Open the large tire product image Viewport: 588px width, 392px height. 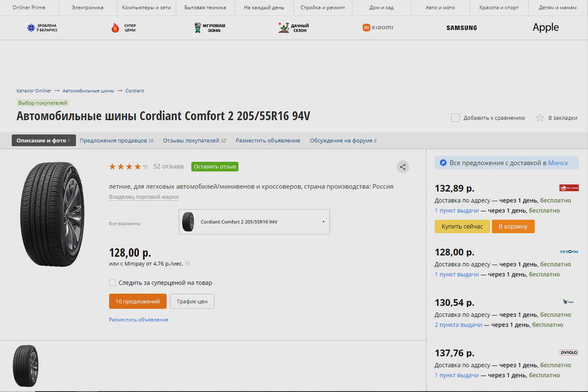52,214
